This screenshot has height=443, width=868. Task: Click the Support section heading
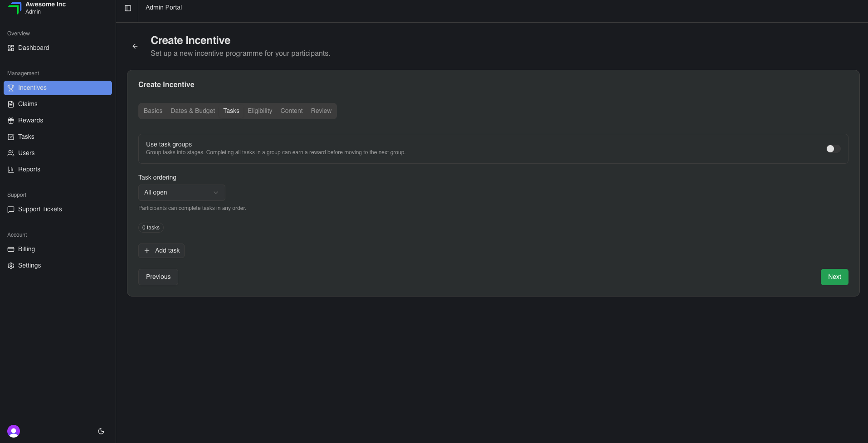(17, 195)
